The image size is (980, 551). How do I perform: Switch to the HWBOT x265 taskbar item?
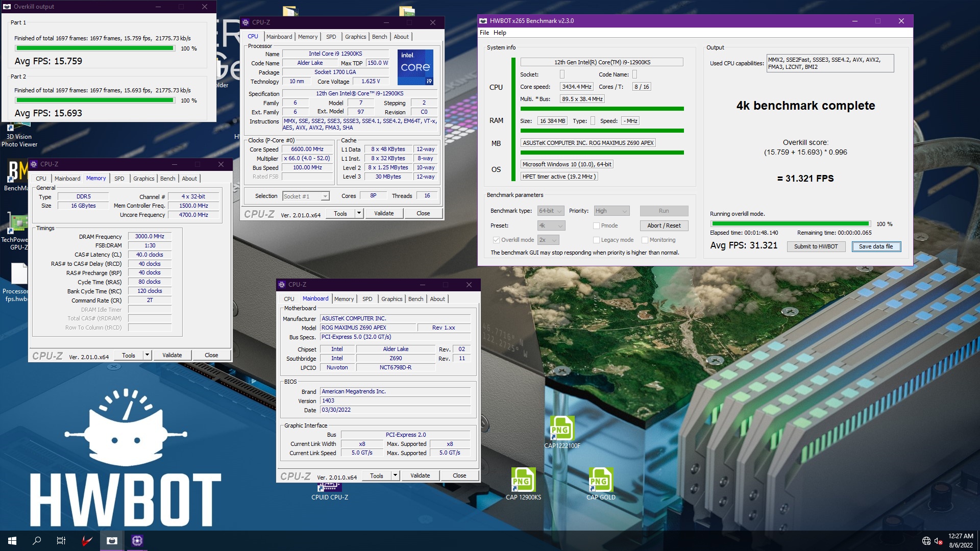[x=112, y=541]
